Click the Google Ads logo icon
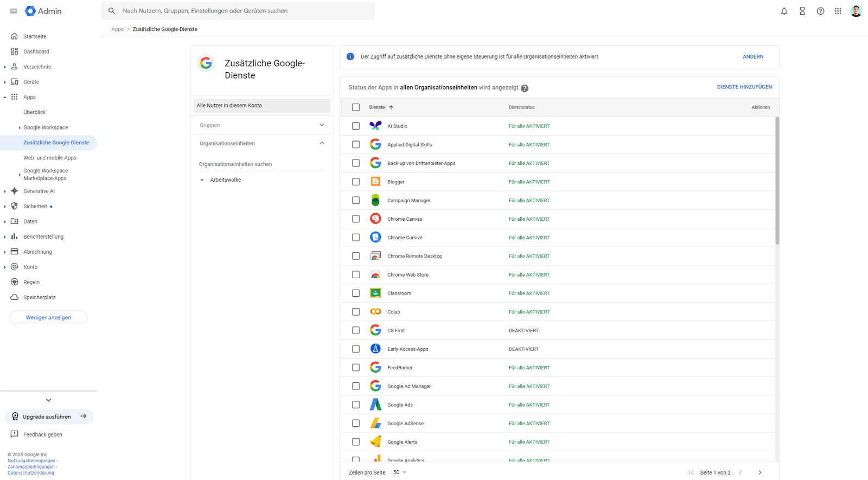This screenshot has width=868, height=480. 375,405
